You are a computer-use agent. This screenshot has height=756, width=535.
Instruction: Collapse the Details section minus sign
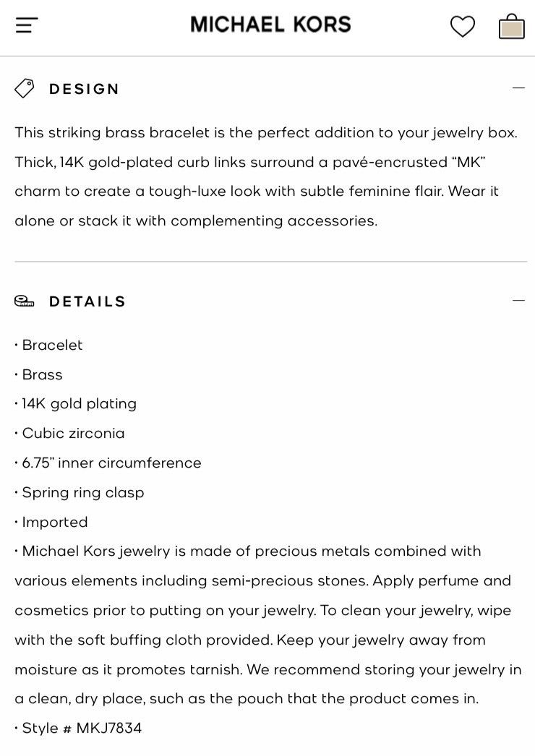518,300
